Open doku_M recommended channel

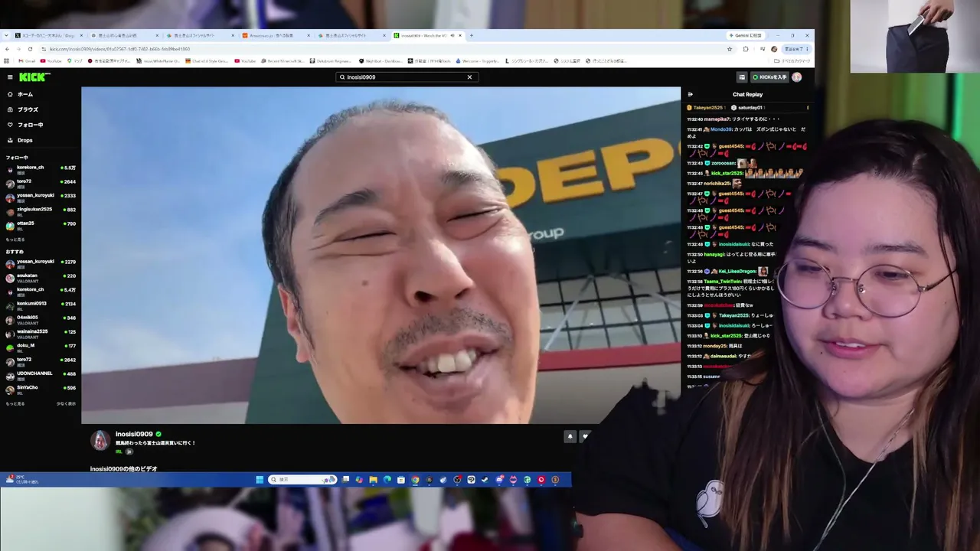[x=41, y=347]
